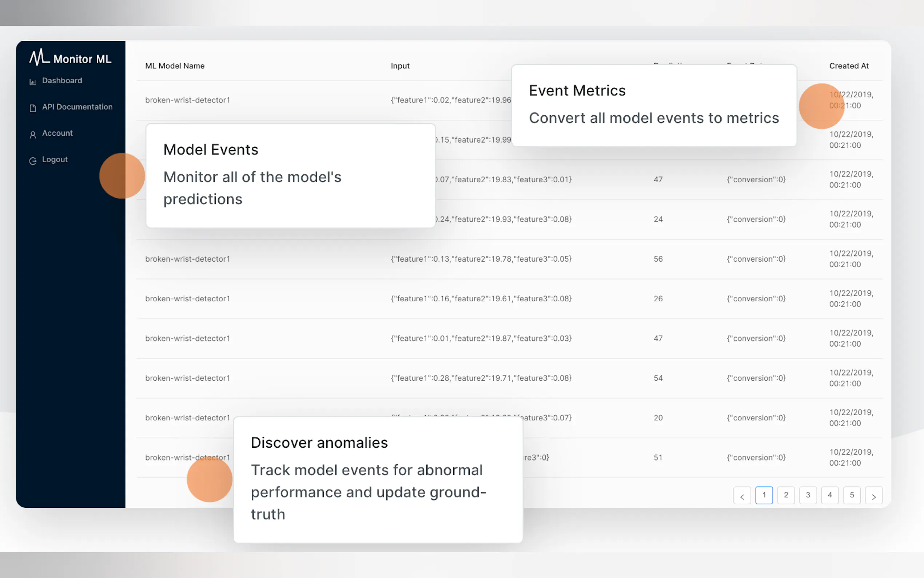Screen dimensions: 924x578
Task: Click the Logout icon in sidebar
Action: point(33,161)
